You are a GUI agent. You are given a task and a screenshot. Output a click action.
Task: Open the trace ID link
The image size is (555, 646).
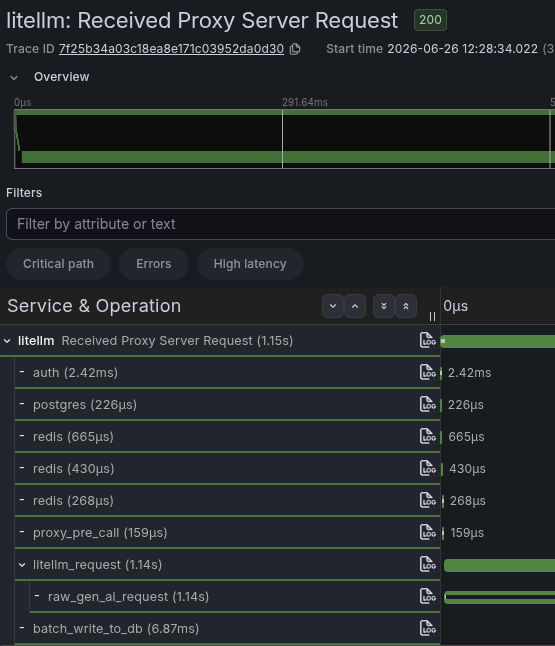click(x=171, y=49)
